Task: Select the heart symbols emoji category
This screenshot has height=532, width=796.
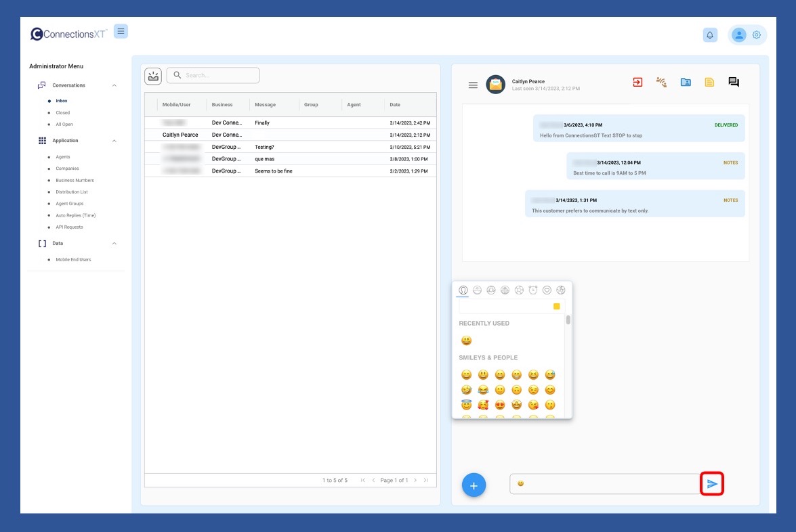Action: (547, 290)
